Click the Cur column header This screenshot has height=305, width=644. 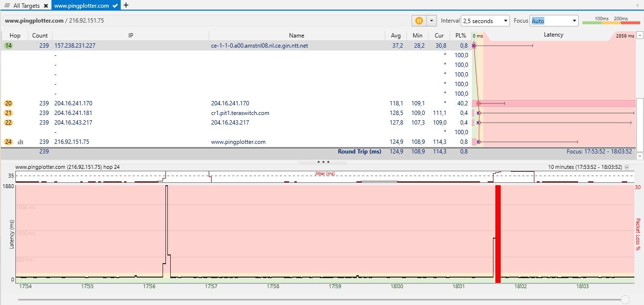pyautogui.click(x=439, y=35)
